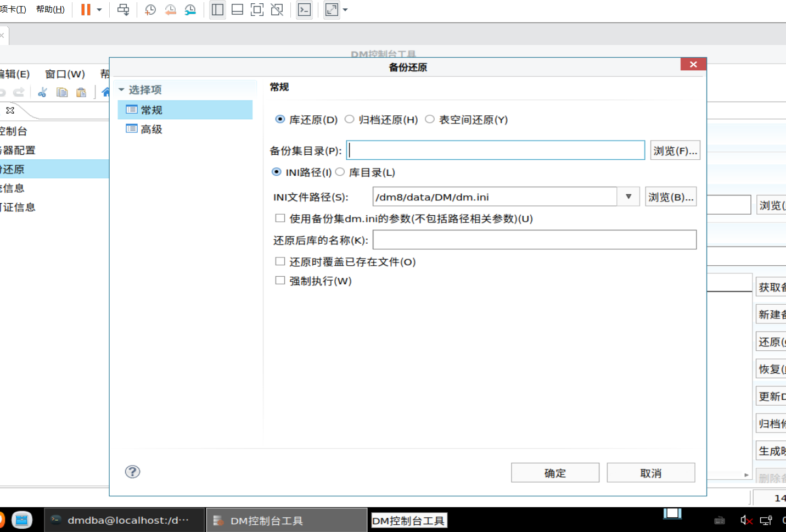Focus the 备份集目录(P) input field
Image resolution: width=786 pixels, height=532 pixels.
(496, 150)
